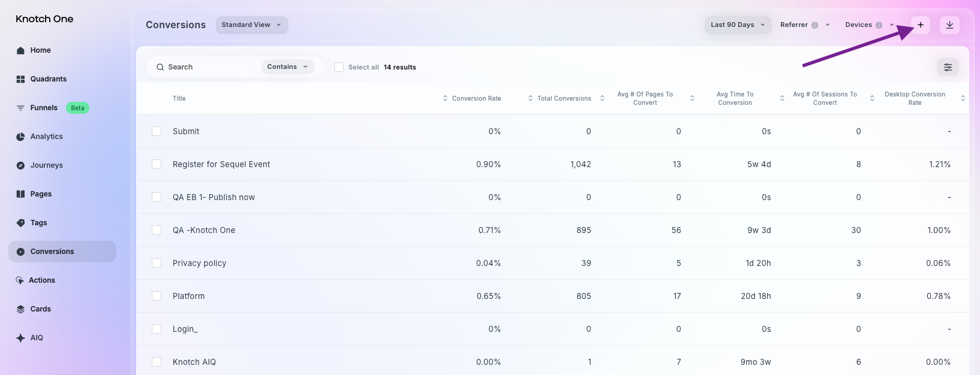The height and width of the screenshot is (375, 980).
Task: Click the AIQ sparkle icon
Action: pos(20,338)
